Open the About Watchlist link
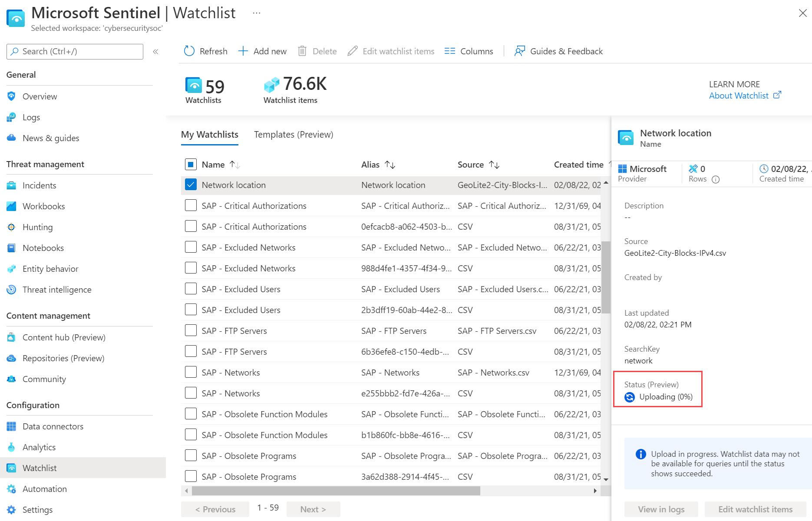 click(739, 95)
